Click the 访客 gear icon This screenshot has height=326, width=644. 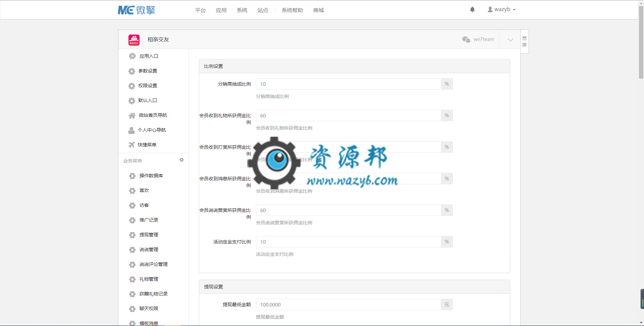click(132, 205)
